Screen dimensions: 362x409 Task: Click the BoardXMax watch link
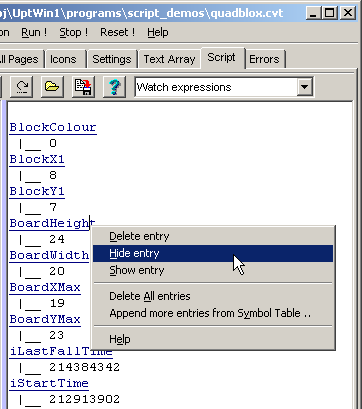45,287
